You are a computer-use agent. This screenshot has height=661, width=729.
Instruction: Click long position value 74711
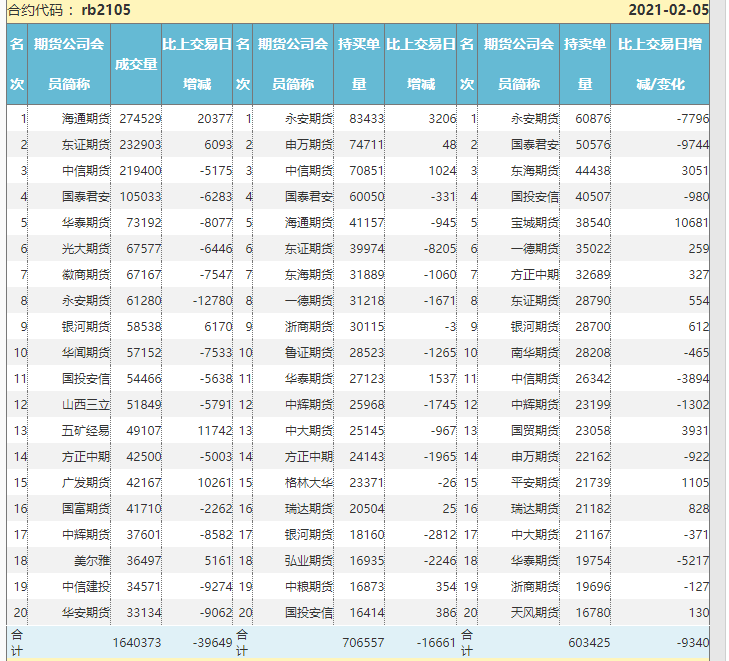tap(367, 145)
